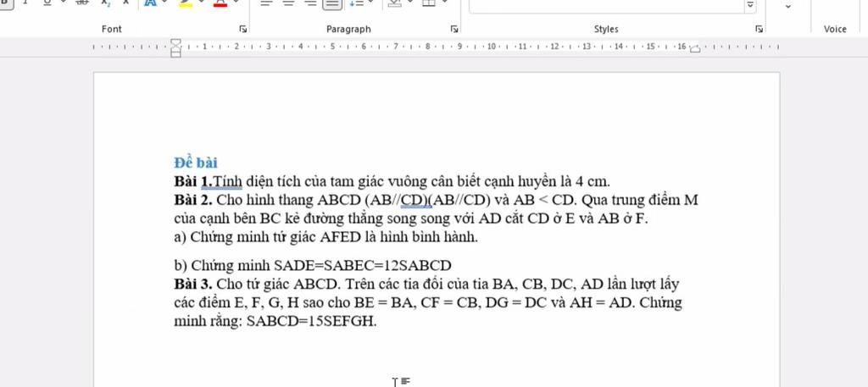Apply borders to the selection
Viewport: 868px width, 387px height.
click(x=428, y=3)
